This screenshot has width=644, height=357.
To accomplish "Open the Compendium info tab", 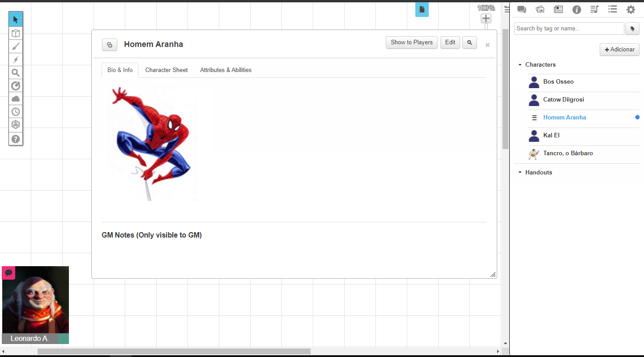I will (576, 9).
